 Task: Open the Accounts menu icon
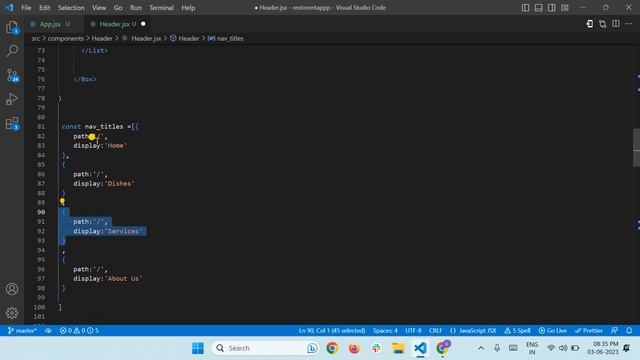[x=12, y=289]
